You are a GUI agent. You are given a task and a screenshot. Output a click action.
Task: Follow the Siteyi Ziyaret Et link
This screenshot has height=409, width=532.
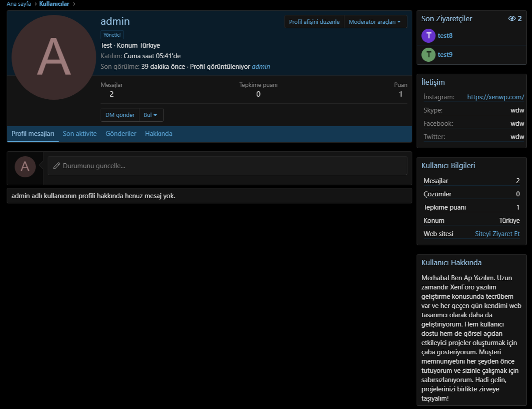[497, 234]
